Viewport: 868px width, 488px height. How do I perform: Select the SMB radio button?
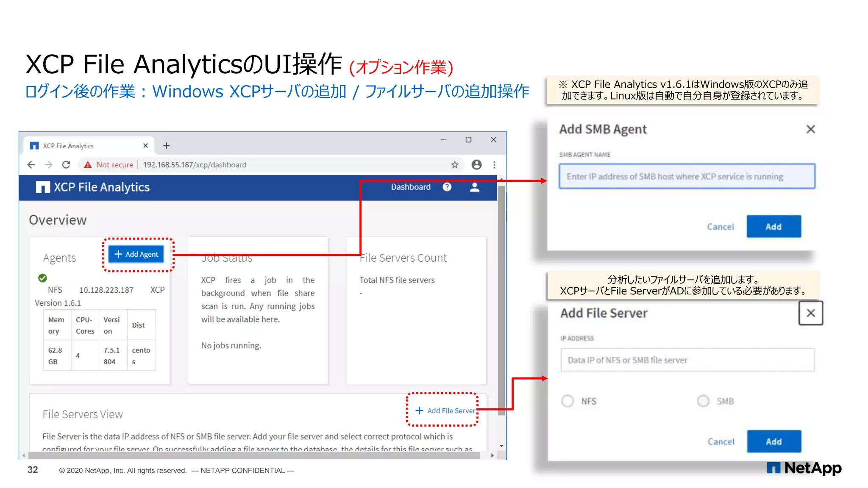click(x=703, y=401)
